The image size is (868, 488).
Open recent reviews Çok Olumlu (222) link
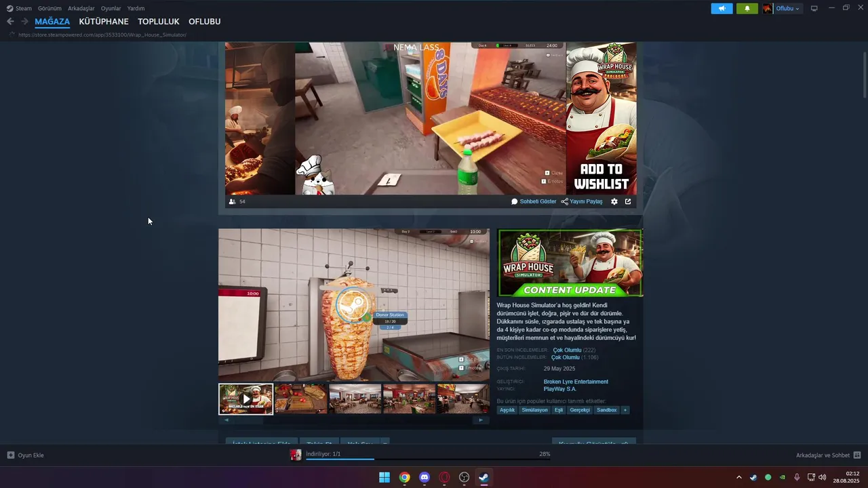[574, 350]
